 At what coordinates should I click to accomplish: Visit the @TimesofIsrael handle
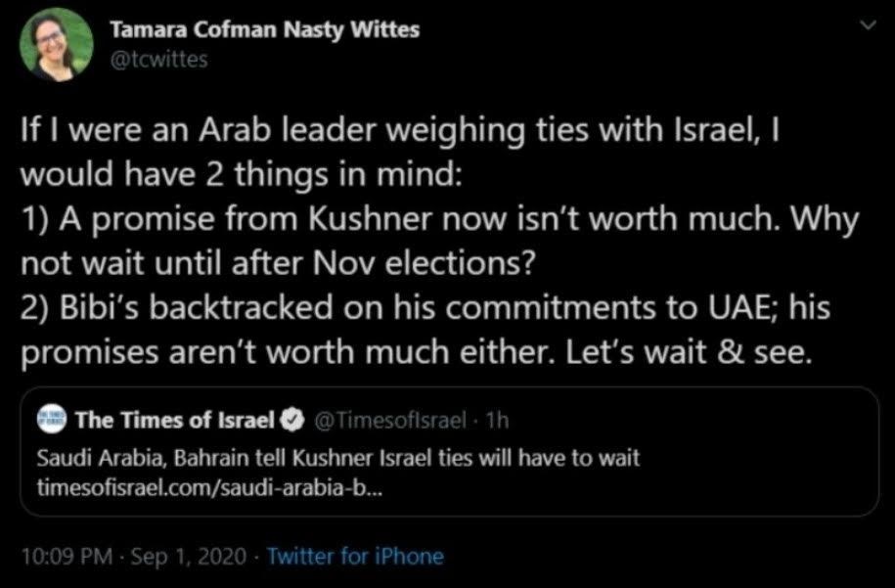pyautogui.click(x=390, y=421)
